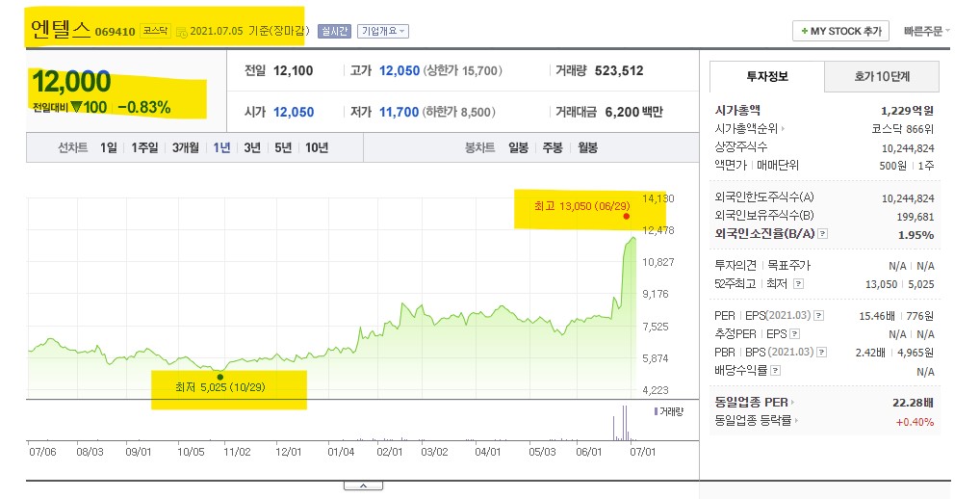
Task: Click the 저가 value 11,700
Action: click(399, 113)
